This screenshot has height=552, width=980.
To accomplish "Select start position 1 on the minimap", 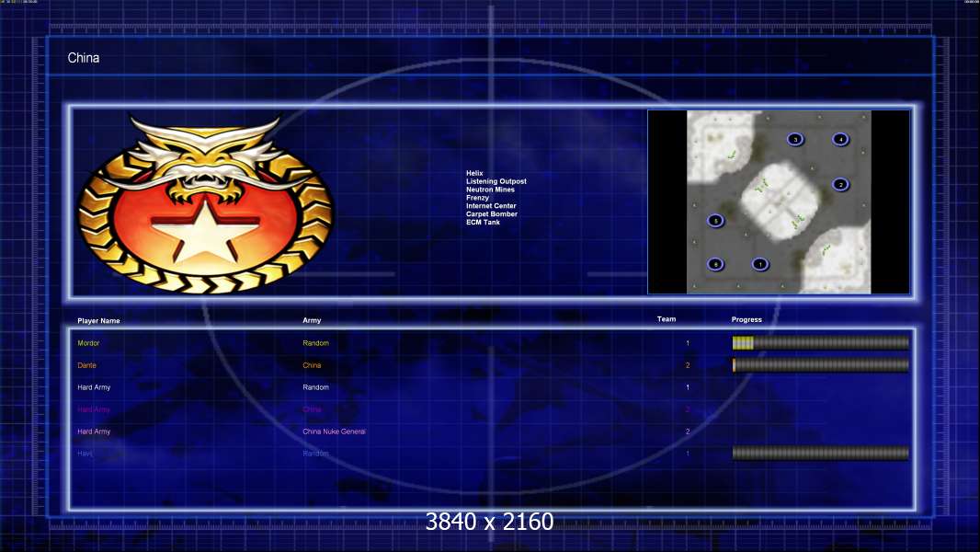I will point(760,264).
